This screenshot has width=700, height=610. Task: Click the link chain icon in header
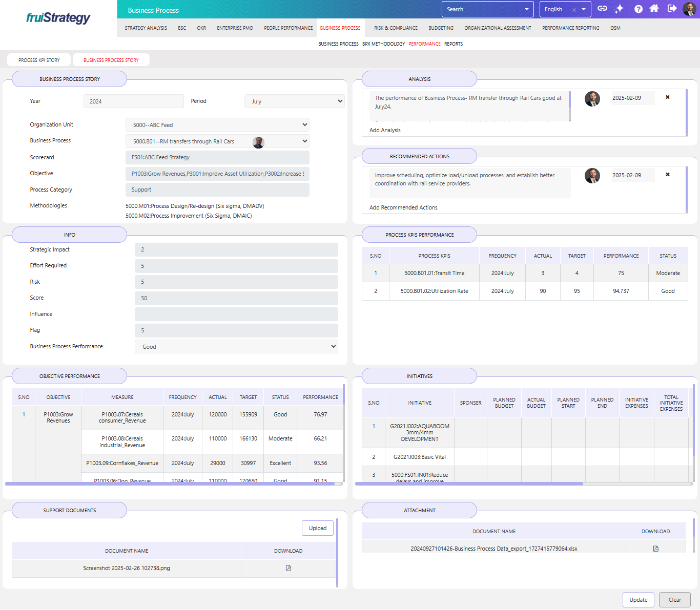[x=602, y=9]
